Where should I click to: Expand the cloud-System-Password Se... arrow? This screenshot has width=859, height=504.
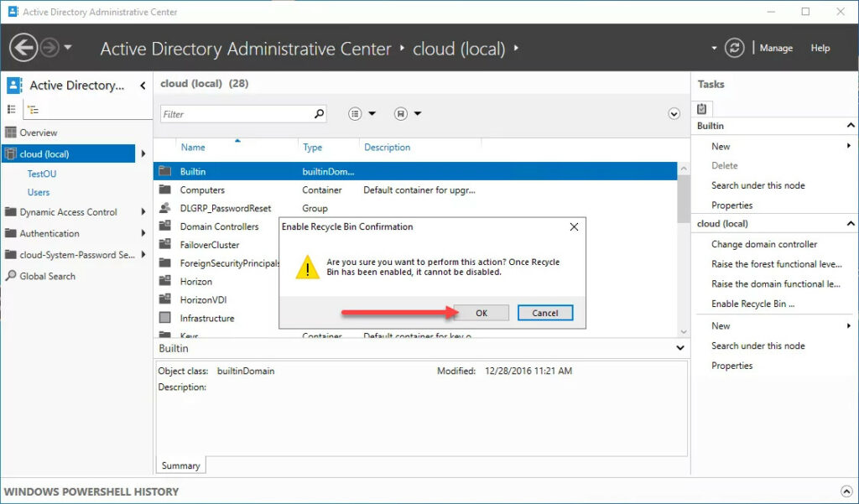(143, 255)
